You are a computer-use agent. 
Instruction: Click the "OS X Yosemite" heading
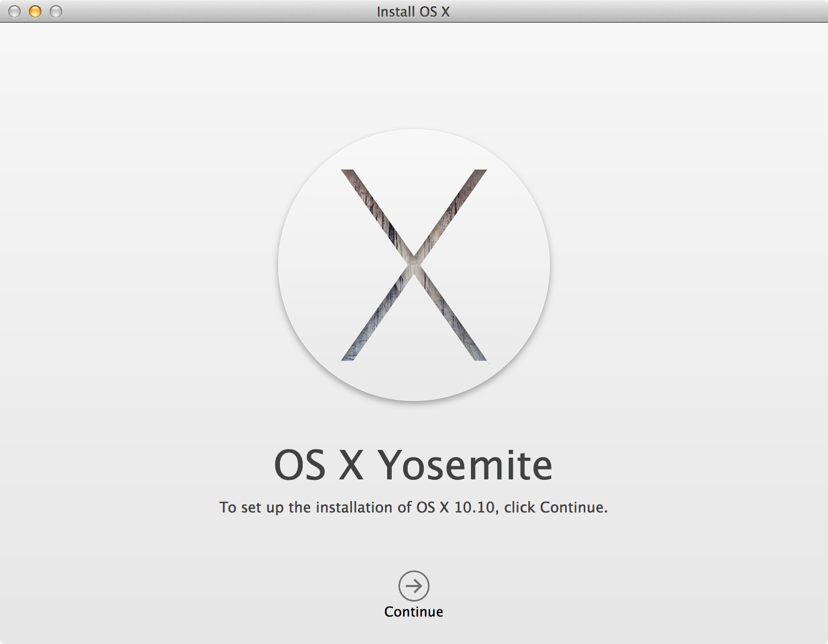tap(413, 465)
